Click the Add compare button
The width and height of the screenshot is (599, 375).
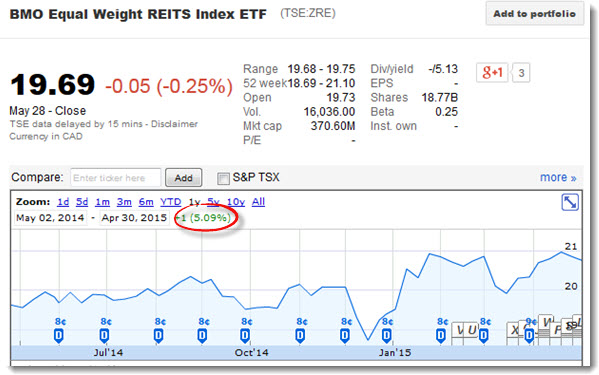tap(183, 178)
